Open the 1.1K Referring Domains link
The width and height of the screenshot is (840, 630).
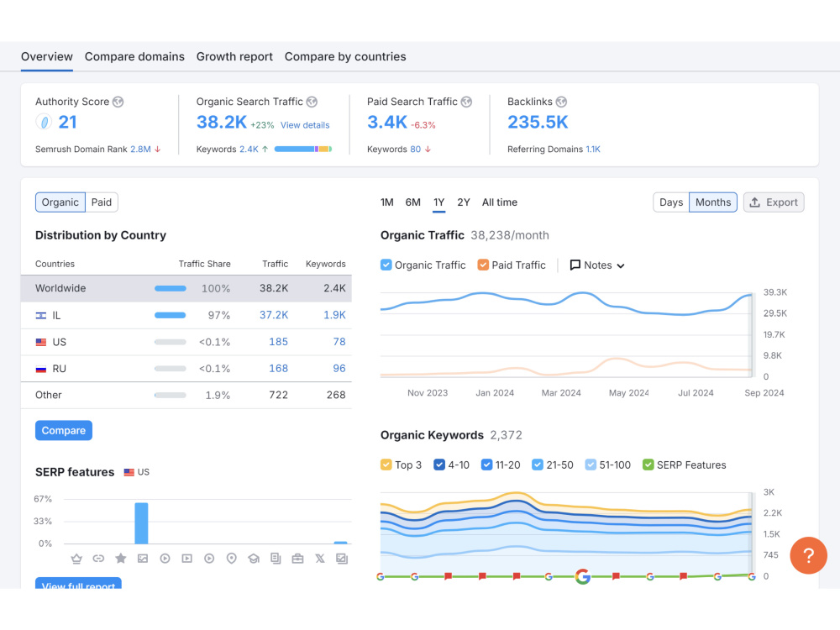[x=592, y=150]
